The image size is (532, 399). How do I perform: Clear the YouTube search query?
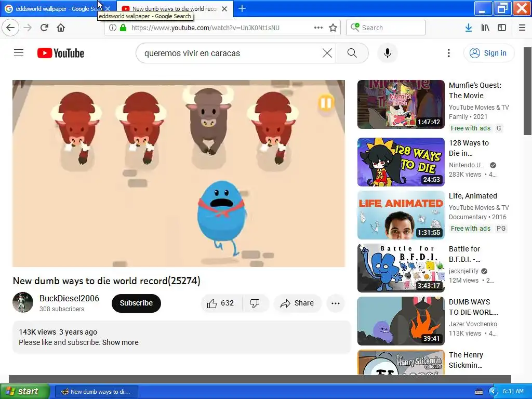click(327, 53)
